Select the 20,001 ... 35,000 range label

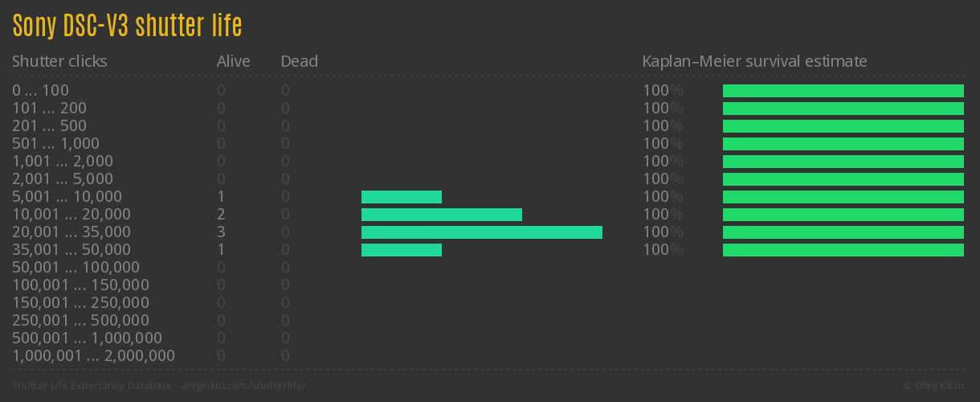click(71, 232)
